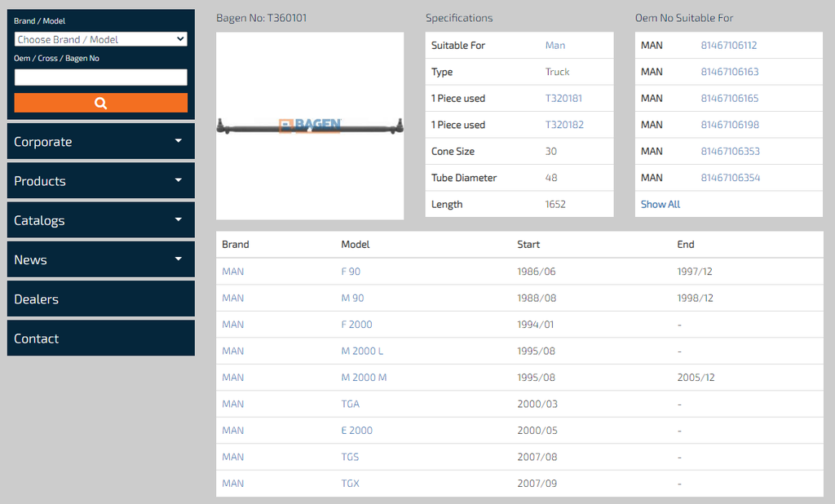Open the E 2000 model link
The image size is (835, 504).
[x=357, y=431]
